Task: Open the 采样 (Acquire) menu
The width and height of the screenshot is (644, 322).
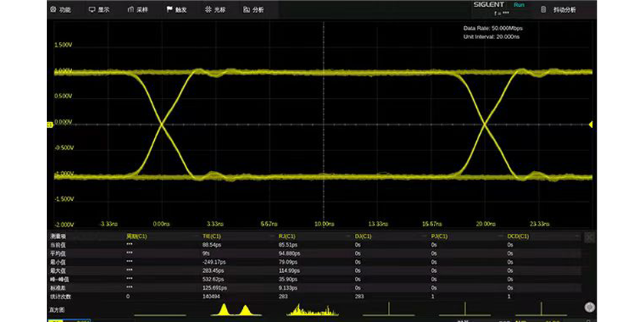Action: tap(138, 10)
